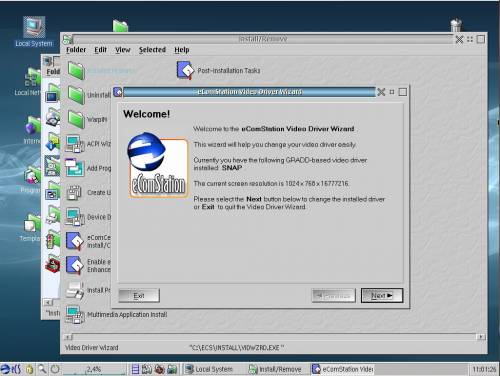
Task: Click the Folder menu of the rear window
Action: tap(53, 72)
